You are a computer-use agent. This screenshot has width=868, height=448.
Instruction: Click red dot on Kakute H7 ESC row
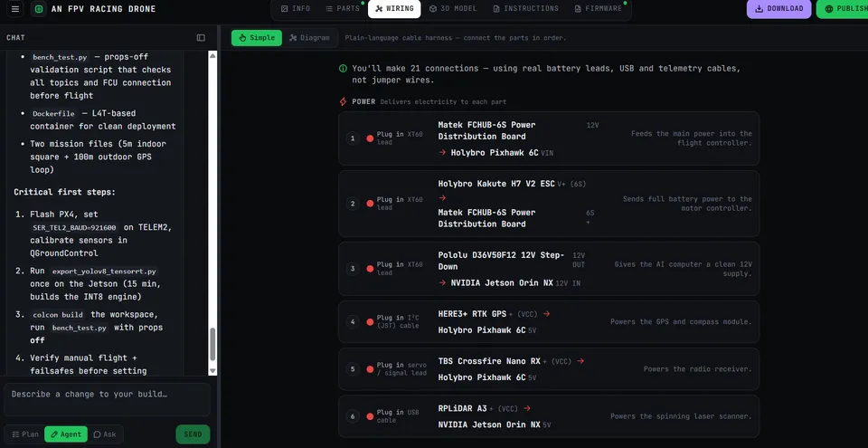pyautogui.click(x=370, y=204)
